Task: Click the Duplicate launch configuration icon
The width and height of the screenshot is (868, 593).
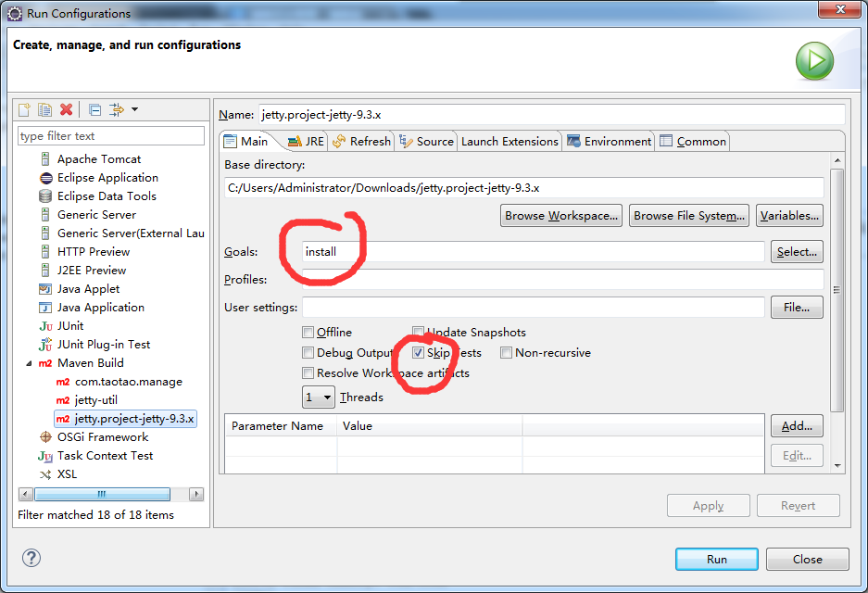Action: [x=44, y=109]
